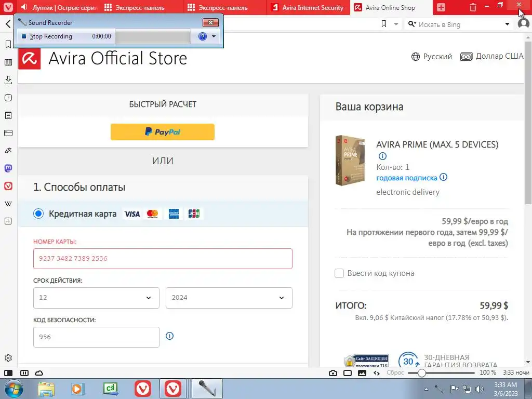Expand the expiry month dropdown showing 12

pos(96,298)
